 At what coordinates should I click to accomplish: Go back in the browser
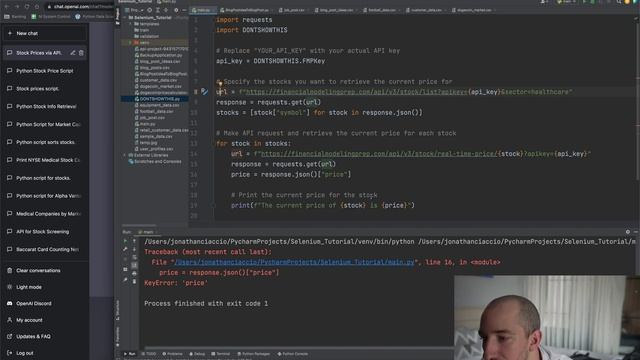[7, 7]
